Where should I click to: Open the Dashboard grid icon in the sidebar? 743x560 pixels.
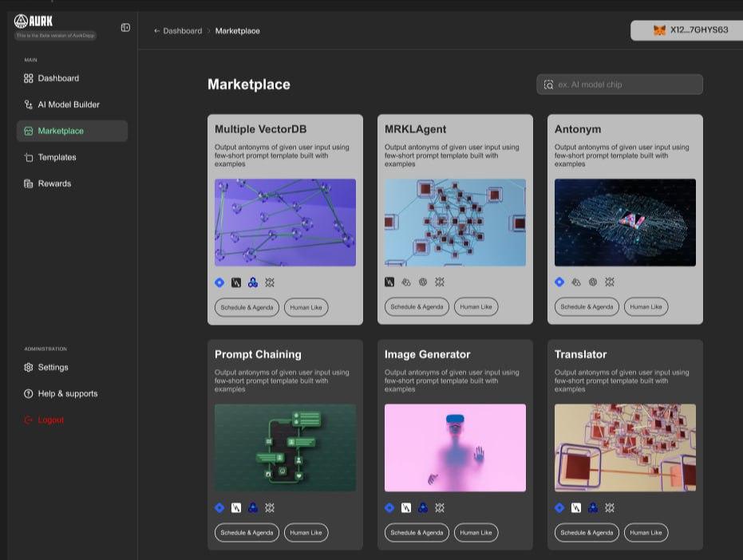click(x=29, y=78)
